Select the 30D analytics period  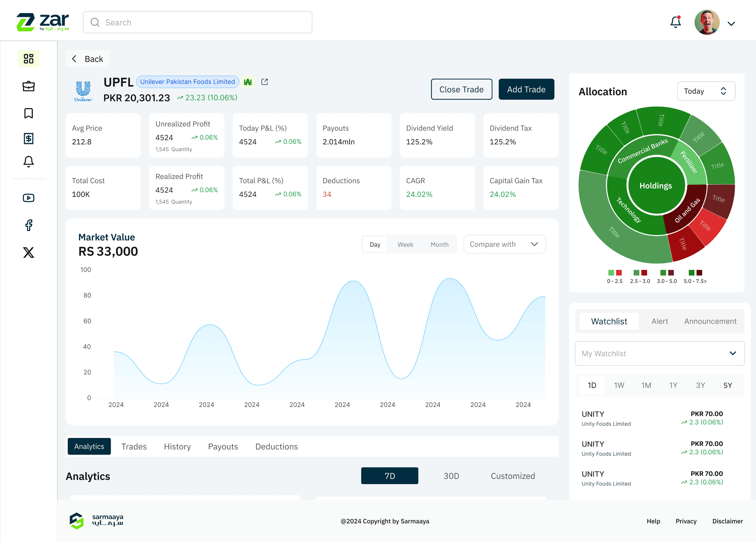pos(451,476)
